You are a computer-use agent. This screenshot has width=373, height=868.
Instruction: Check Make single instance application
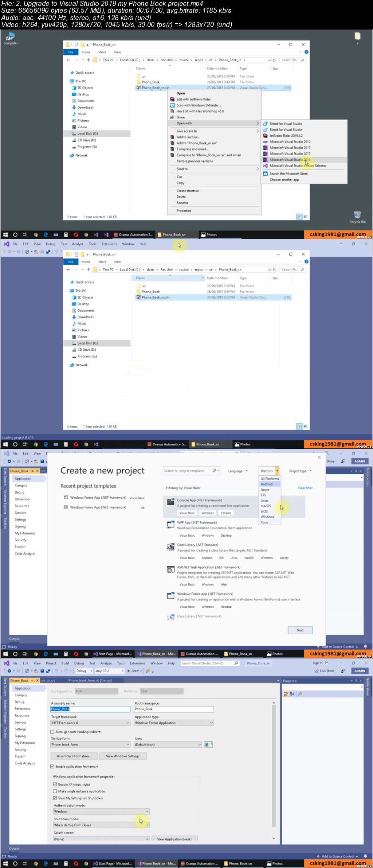[x=55, y=791]
